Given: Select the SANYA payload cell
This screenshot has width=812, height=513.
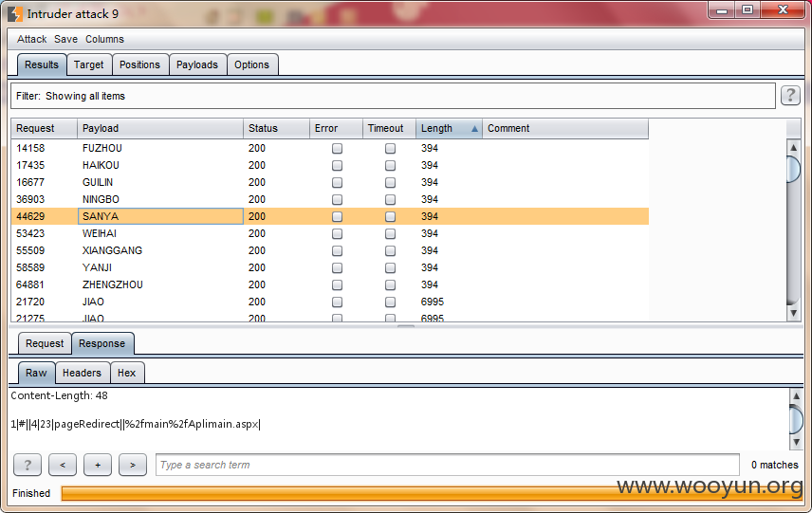Looking at the screenshot, I should 160,216.
